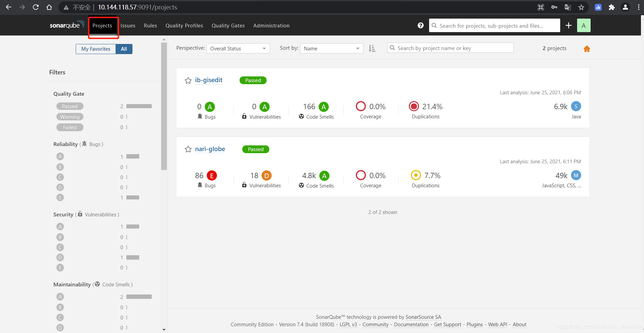Click the global search for projects field
Viewport: 644px width, 333px height.
(x=495, y=25)
